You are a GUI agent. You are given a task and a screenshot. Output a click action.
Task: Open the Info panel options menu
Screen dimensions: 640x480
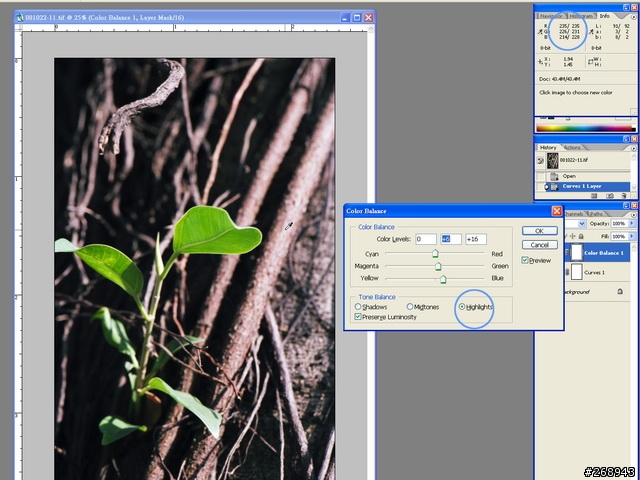pyautogui.click(x=634, y=17)
